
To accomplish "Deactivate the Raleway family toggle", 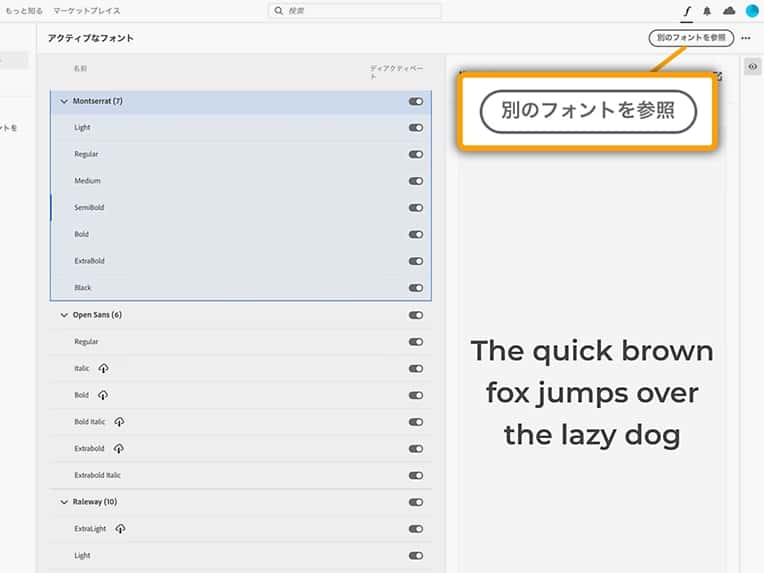I will pyautogui.click(x=416, y=502).
